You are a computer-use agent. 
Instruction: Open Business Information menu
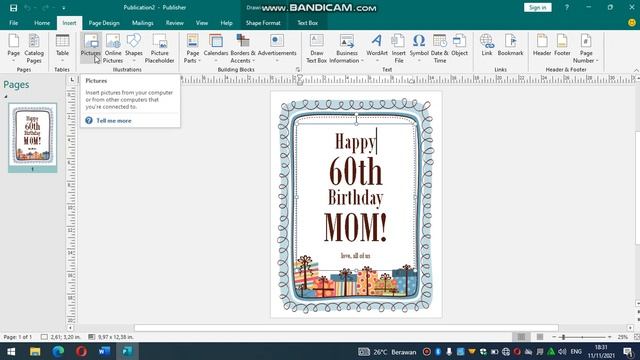click(x=347, y=48)
